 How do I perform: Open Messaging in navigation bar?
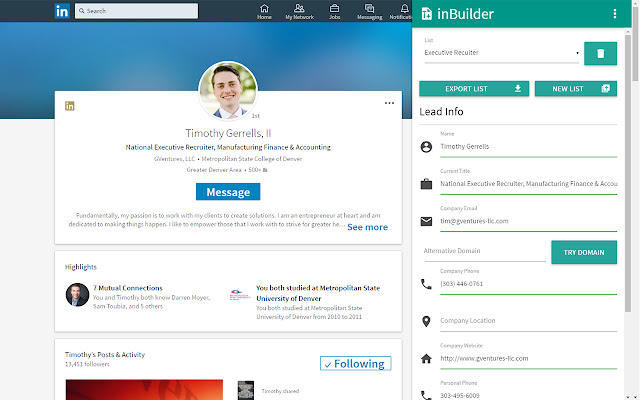369,11
